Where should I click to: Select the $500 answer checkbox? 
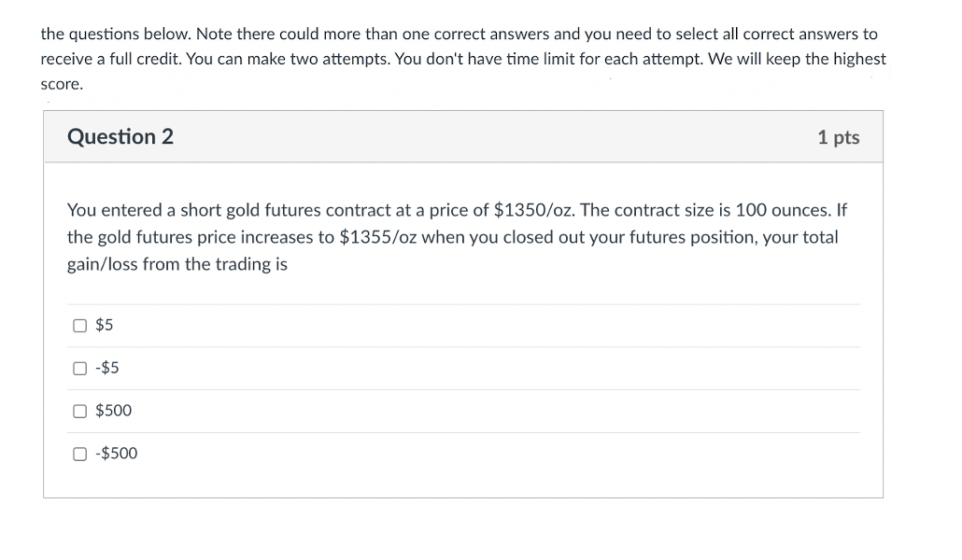(79, 411)
